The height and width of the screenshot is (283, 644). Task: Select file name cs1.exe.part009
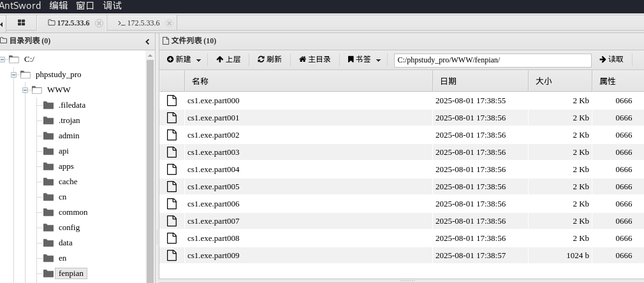click(213, 256)
